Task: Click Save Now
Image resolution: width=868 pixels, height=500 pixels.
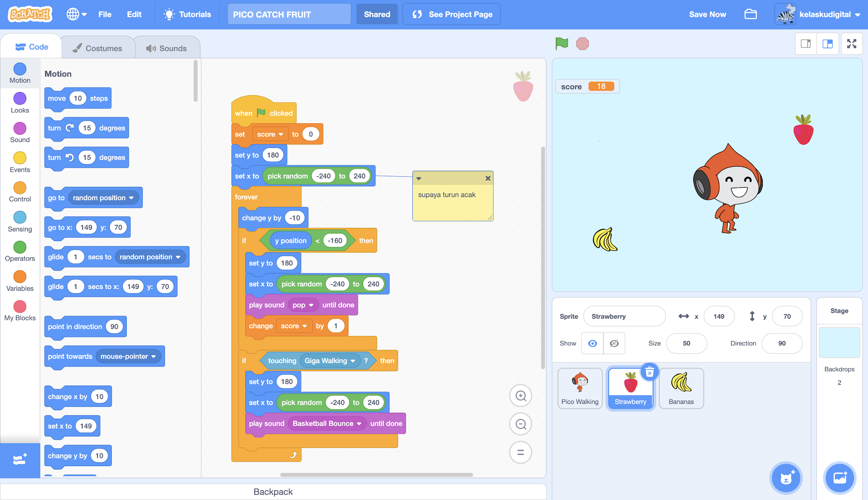Action: (707, 14)
